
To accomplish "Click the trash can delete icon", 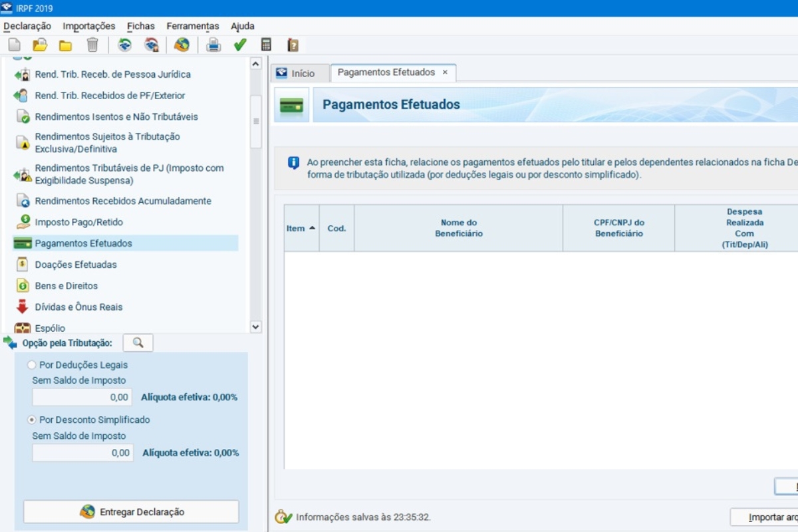I will [92, 45].
